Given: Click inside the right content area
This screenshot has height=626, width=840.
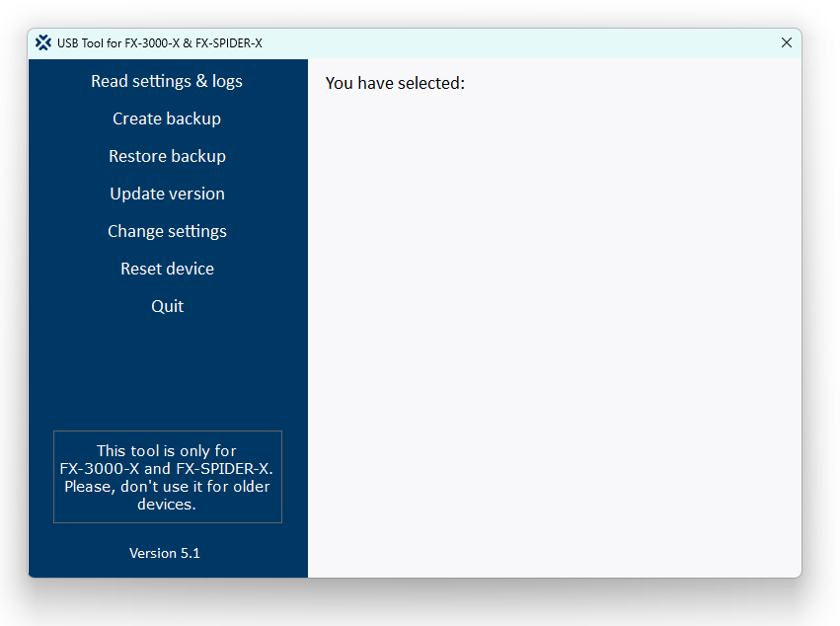Looking at the screenshot, I should click(553, 346).
